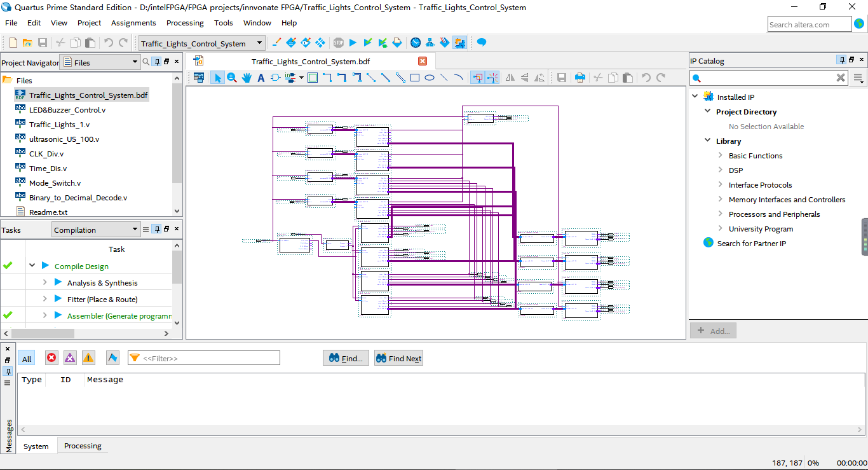Toggle pin on Project Navigator panel

coord(156,62)
